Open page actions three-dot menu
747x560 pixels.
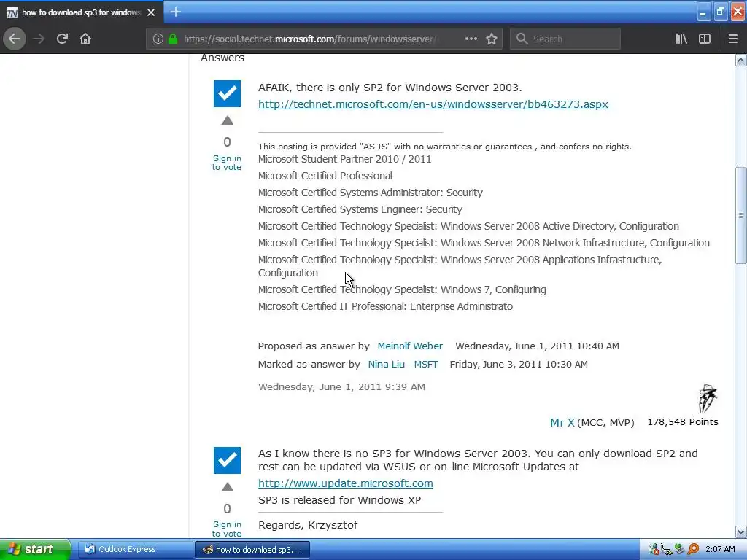pyautogui.click(x=471, y=39)
